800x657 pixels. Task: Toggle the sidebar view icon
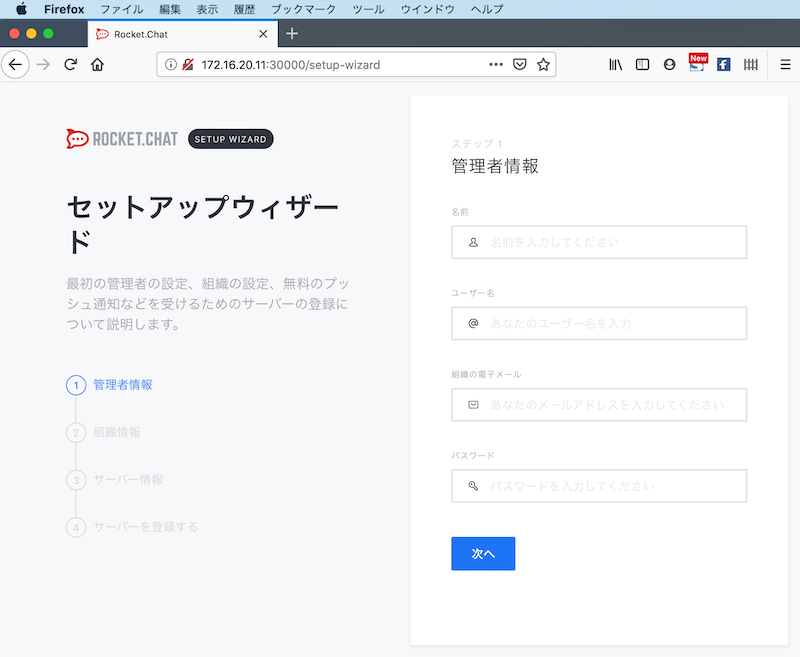click(642, 65)
